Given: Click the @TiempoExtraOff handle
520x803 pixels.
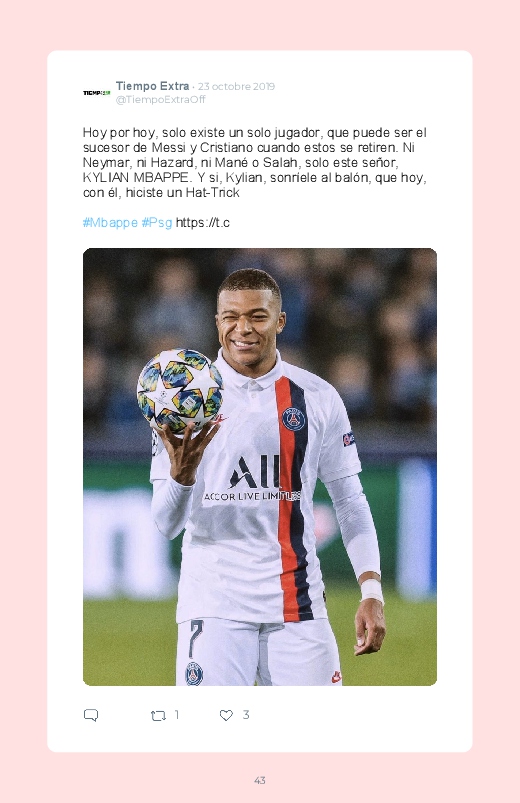Looking at the screenshot, I should (x=160, y=99).
